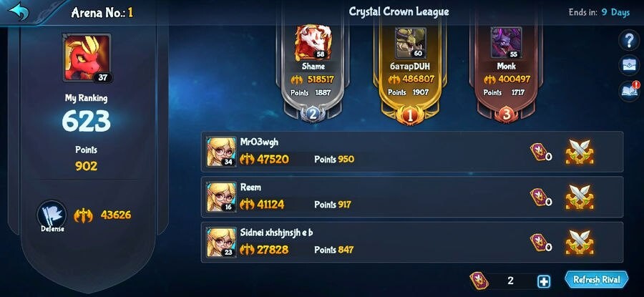View батарDUH's first place avatar
This screenshot has height=297, width=644.
point(410,43)
